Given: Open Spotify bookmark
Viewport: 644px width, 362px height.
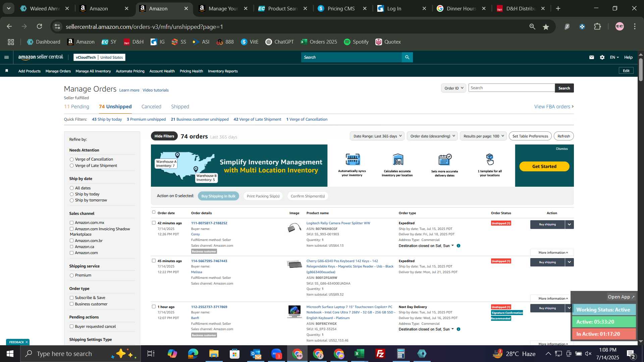Looking at the screenshot, I should (x=356, y=42).
